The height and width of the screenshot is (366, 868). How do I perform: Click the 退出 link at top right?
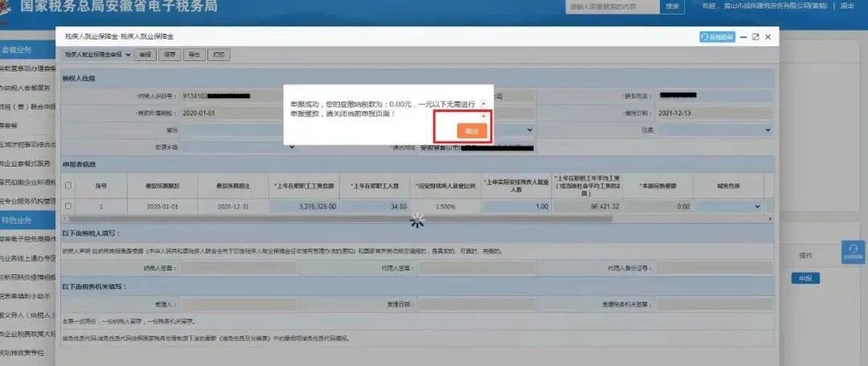pyautogui.click(x=847, y=6)
